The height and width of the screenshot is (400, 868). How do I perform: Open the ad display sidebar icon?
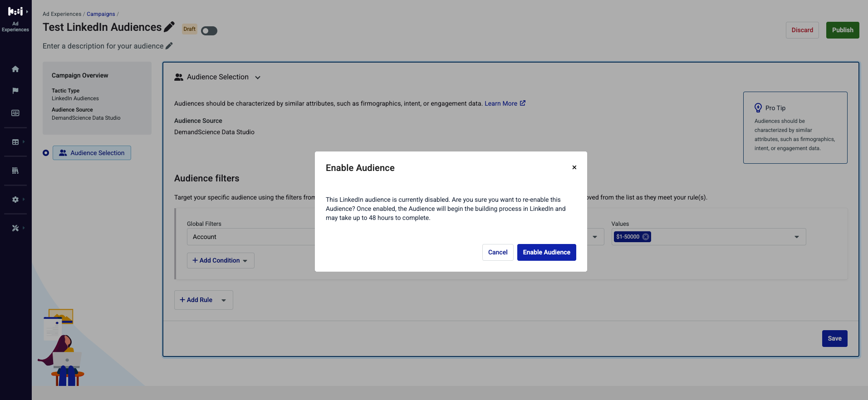(15, 113)
